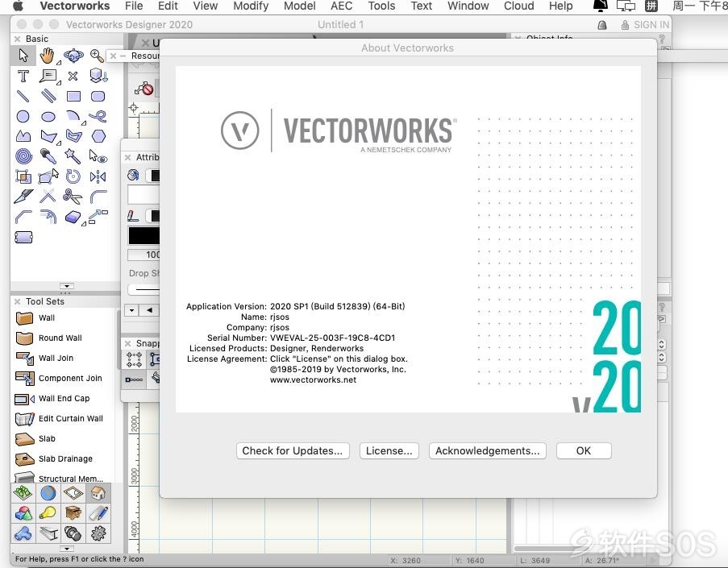This screenshot has width=728, height=568.
Task: Confirm the About dialog with OK
Action: (584, 450)
